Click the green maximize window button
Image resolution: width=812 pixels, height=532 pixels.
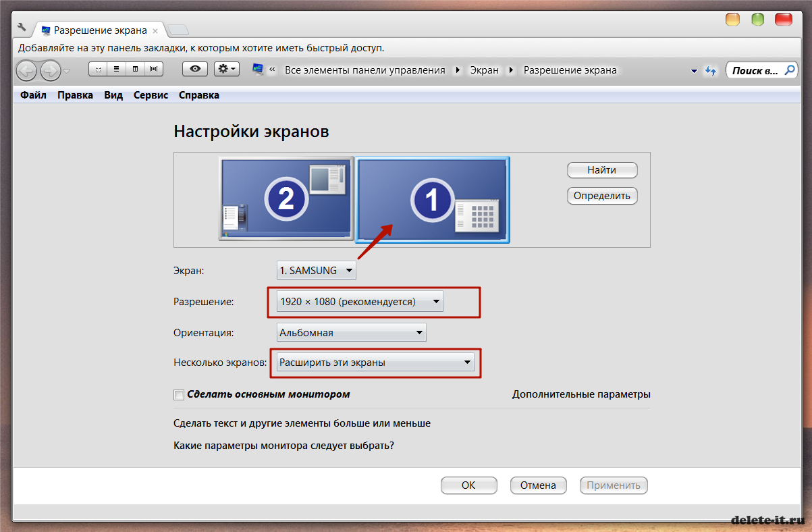[758, 20]
